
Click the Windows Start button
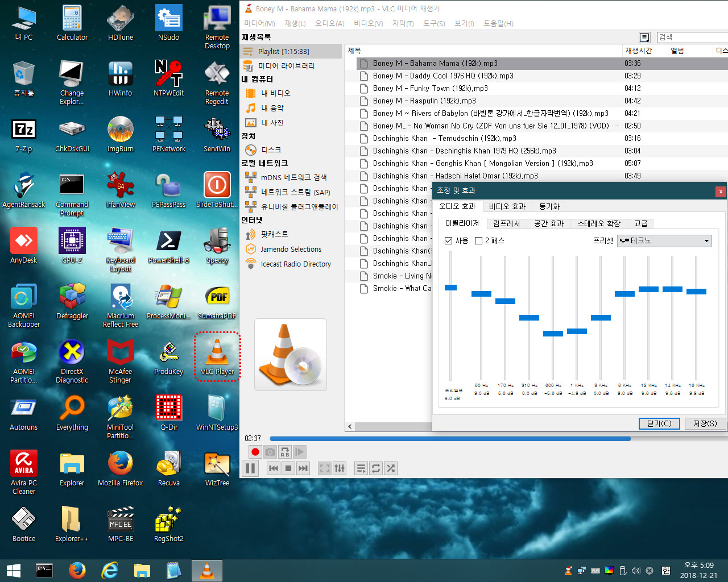click(x=13, y=571)
